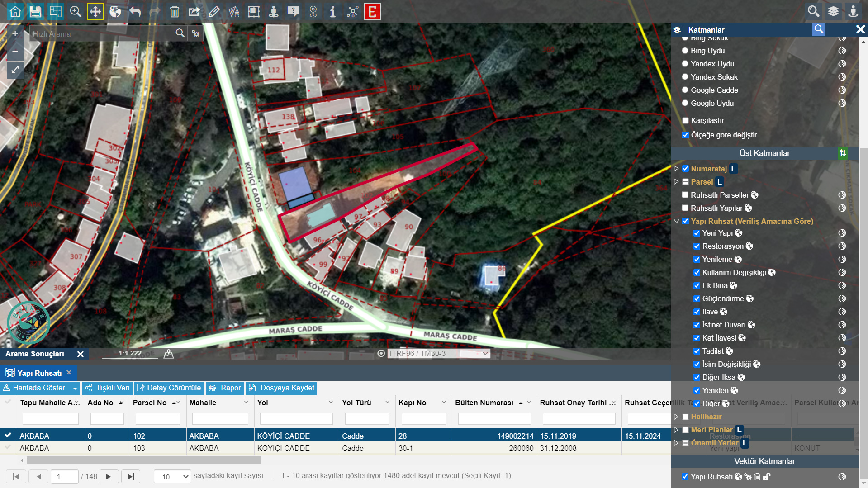Image resolution: width=868 pixels, height=488 pixels.
Task: Activate the pan move tool
Action: [95, 11]
